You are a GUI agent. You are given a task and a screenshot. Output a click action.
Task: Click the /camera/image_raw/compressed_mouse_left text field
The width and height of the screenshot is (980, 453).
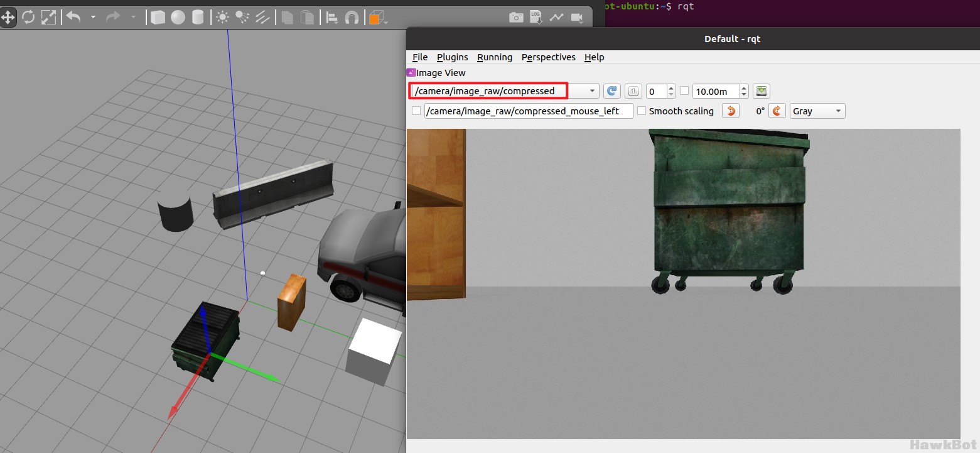(528, 111)
